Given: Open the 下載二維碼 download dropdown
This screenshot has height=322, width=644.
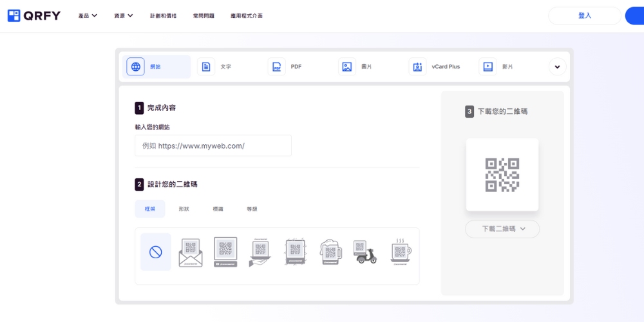Looking at the screenshot, I should pos(502,229).
